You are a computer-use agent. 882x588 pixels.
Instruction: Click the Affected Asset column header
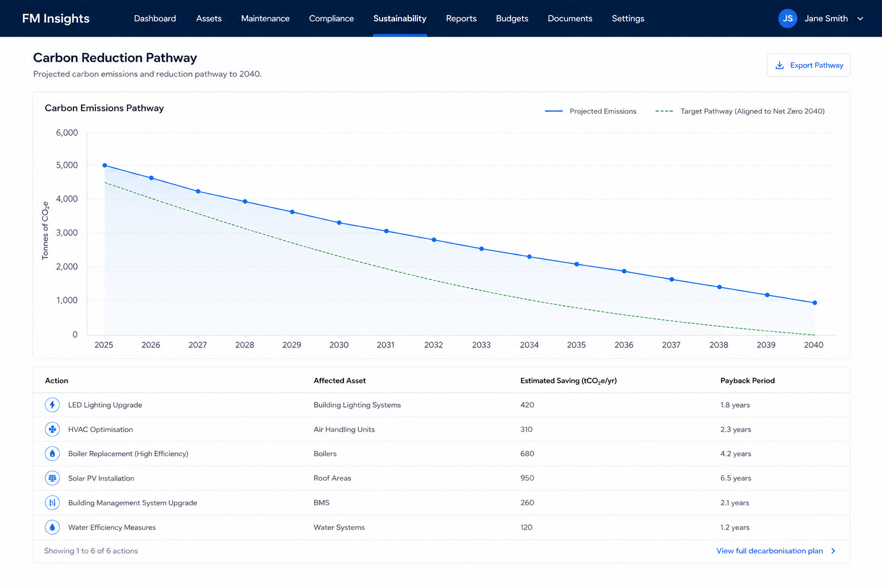click(339, 381)
